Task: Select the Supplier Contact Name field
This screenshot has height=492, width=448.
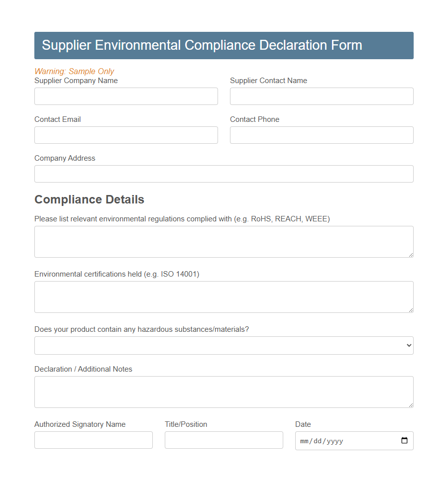Action: pyautogui.click(x=322, y=96)
